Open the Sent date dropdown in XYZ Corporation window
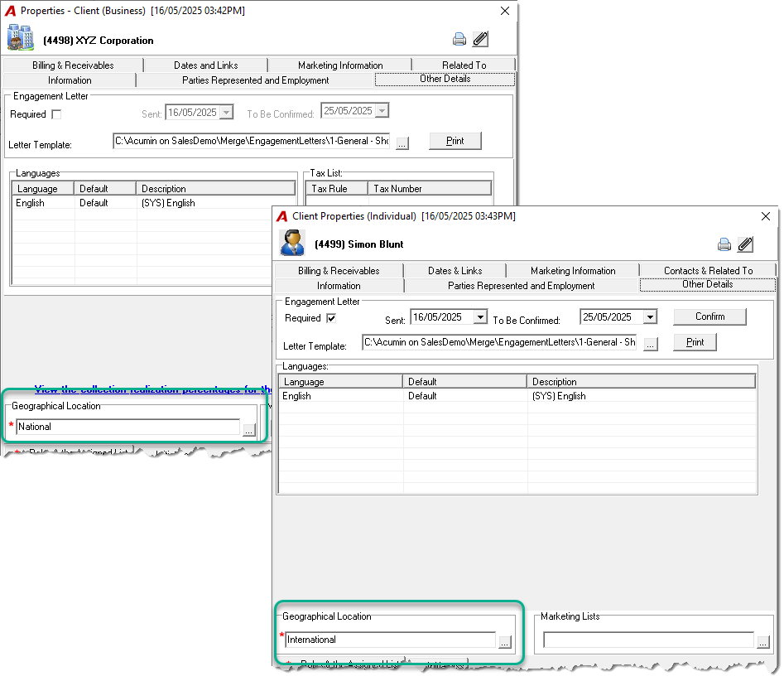Screen dimensions: 784x681 [227, 112]
